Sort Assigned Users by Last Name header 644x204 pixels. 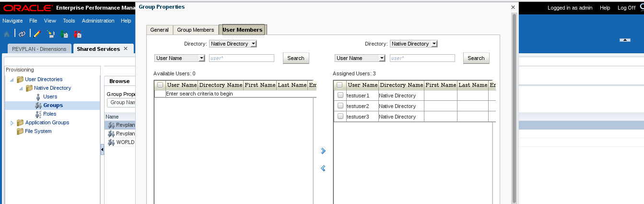pyautogui.click(x=473, y=85)
